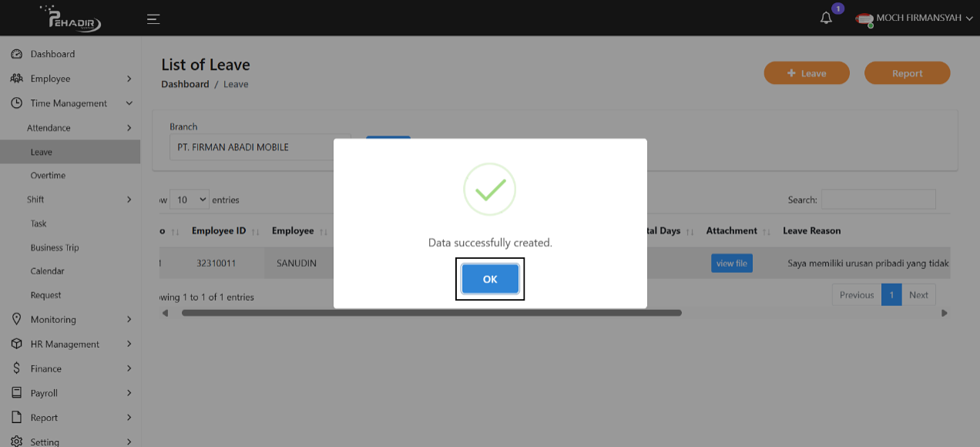Click the Report document icon in sidebar
This screenshot has width=980, height=447.
click(x=16, y=418)
